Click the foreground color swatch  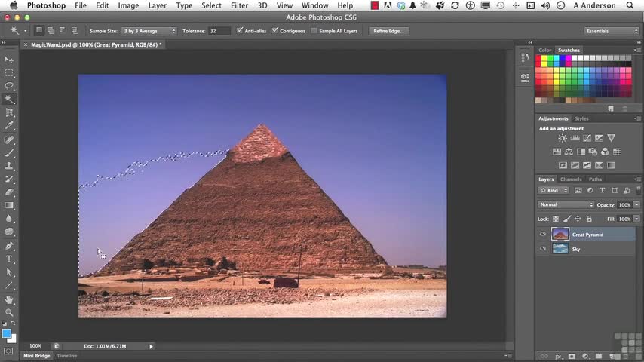click(x=6, y=333)
